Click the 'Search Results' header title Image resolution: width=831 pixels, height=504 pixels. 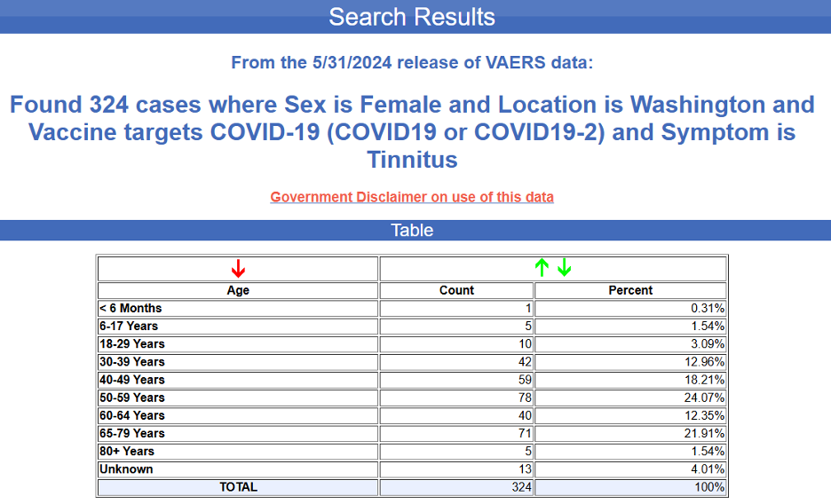(412, 17)
